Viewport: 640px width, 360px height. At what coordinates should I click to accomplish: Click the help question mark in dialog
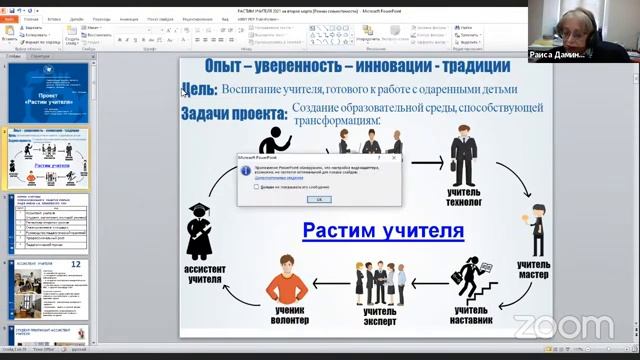(x=379, y=158)
